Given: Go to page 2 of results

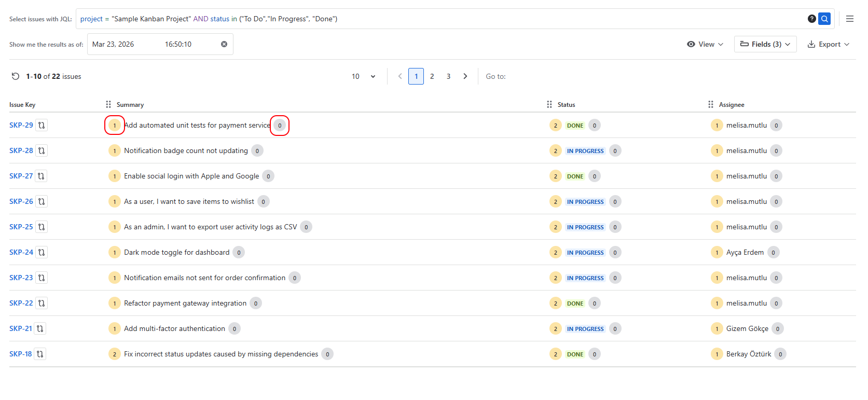Looking at the screenshot, I should 432,76.
